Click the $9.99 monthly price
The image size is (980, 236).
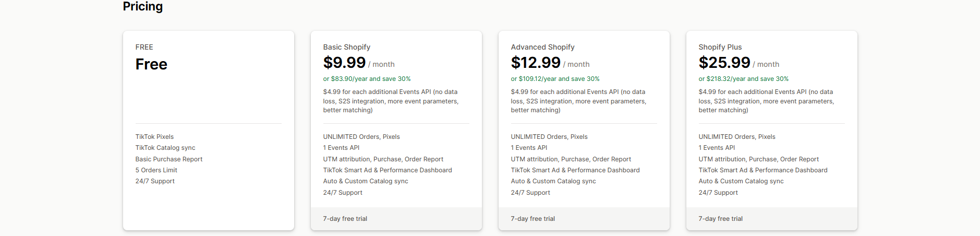tap(344, 63)
